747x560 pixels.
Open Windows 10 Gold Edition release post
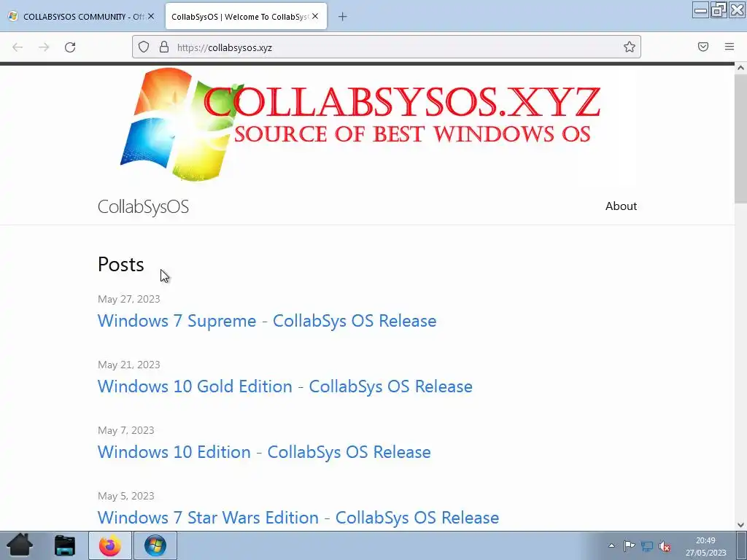285,386
